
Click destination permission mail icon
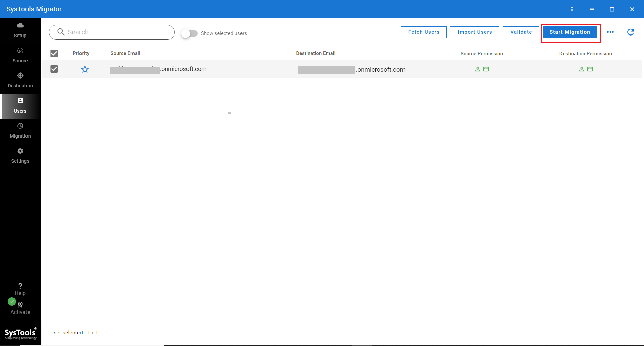click(x=590, y=69)
